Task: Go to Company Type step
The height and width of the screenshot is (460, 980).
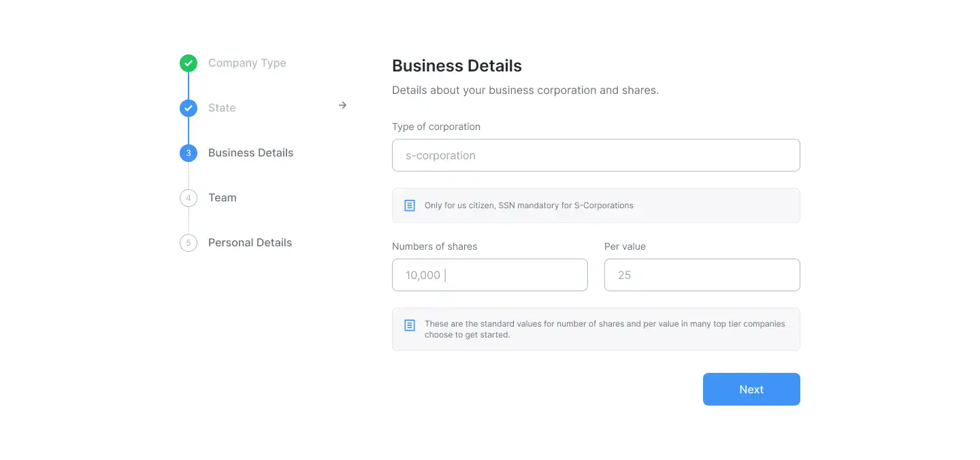Action: (247, 63)
